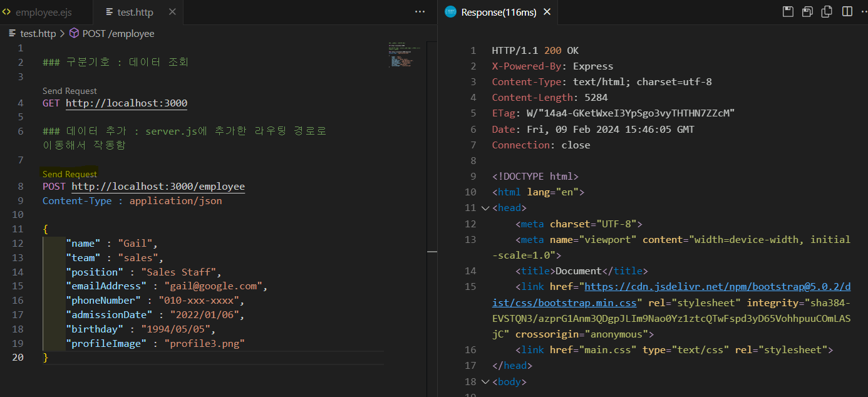Viewport: 868px width, 397px height.
Task: Close the test.http tab
Action: 172,12
